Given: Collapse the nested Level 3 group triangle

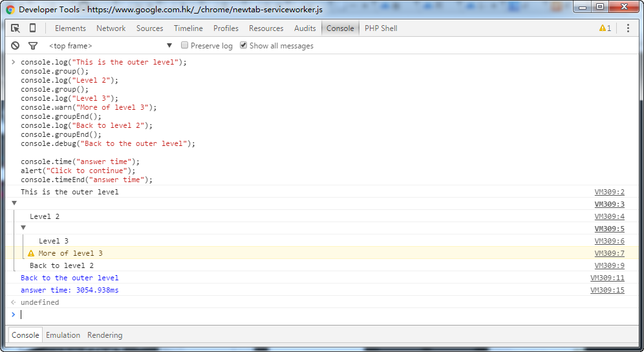Looking at the screenshot, I should pyautogui.click(x=23, y=228).
